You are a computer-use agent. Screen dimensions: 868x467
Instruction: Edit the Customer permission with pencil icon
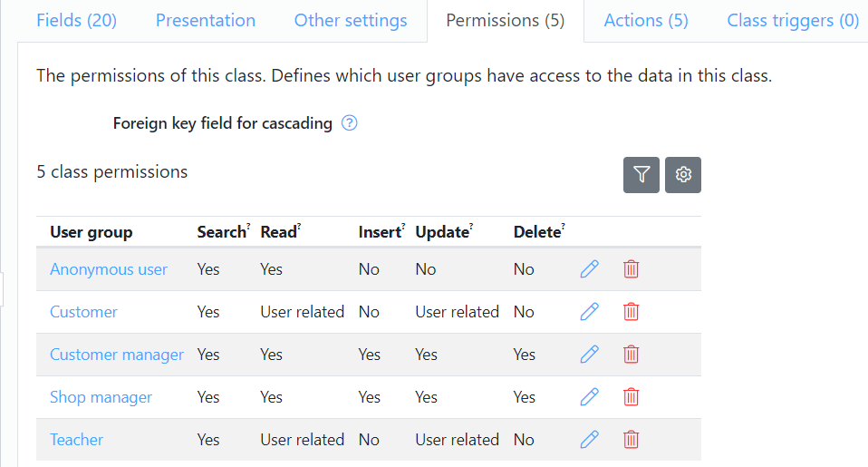tap(590, 312)
